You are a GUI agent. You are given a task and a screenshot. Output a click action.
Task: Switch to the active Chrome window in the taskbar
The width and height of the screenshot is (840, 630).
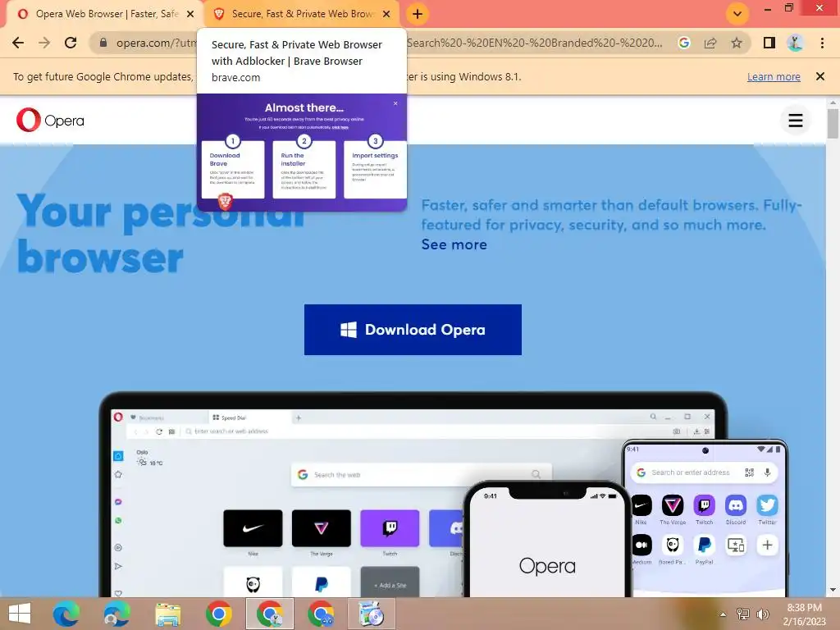[269, 614]
